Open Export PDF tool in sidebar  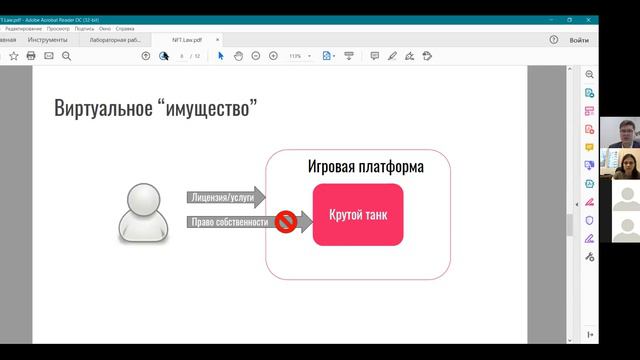pyautogui.click(x=589, y=93)
